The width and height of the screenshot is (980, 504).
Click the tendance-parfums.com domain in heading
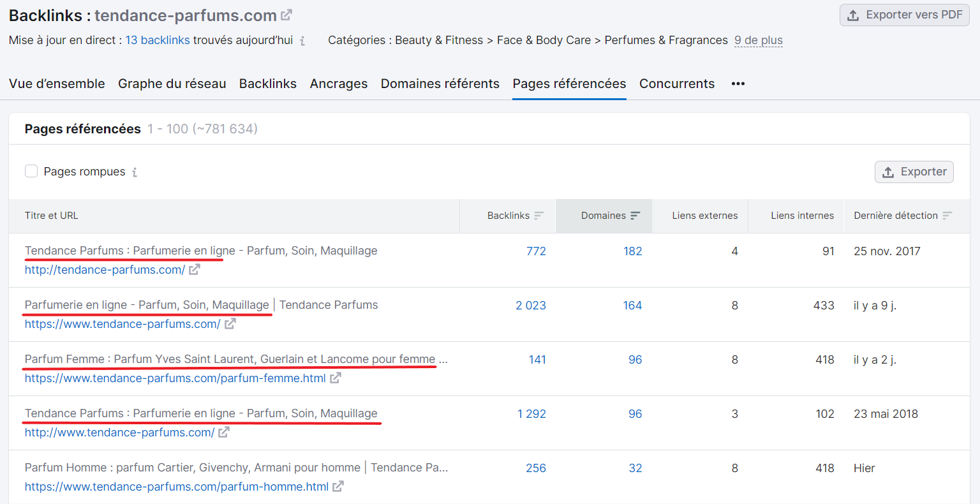186,15
